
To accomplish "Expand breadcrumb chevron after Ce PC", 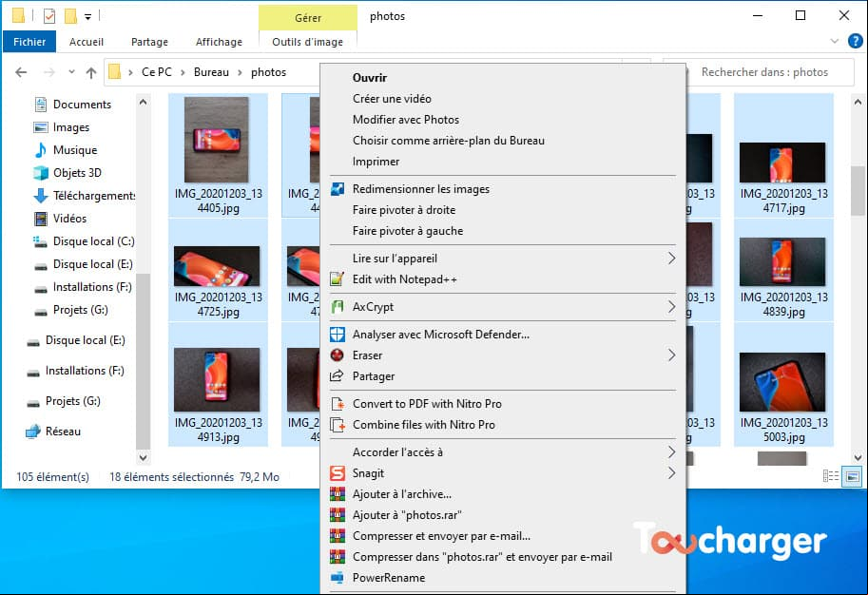I will click(183, 72).
